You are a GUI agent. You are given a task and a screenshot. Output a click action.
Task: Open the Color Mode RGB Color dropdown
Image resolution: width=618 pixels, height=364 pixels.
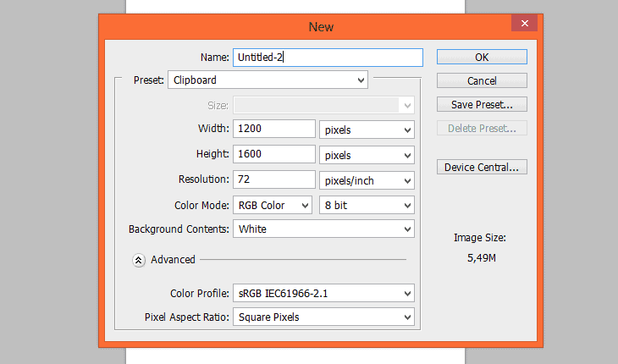click(273, 205)
